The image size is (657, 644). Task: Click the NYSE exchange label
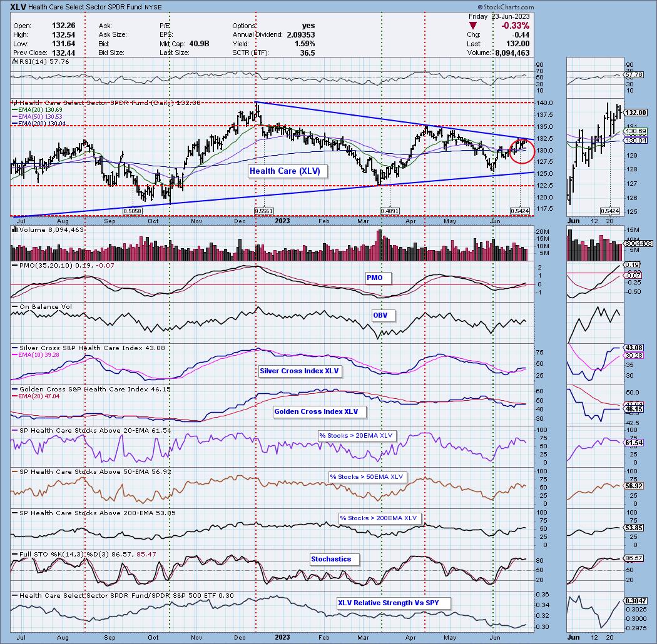coord(153,7)
